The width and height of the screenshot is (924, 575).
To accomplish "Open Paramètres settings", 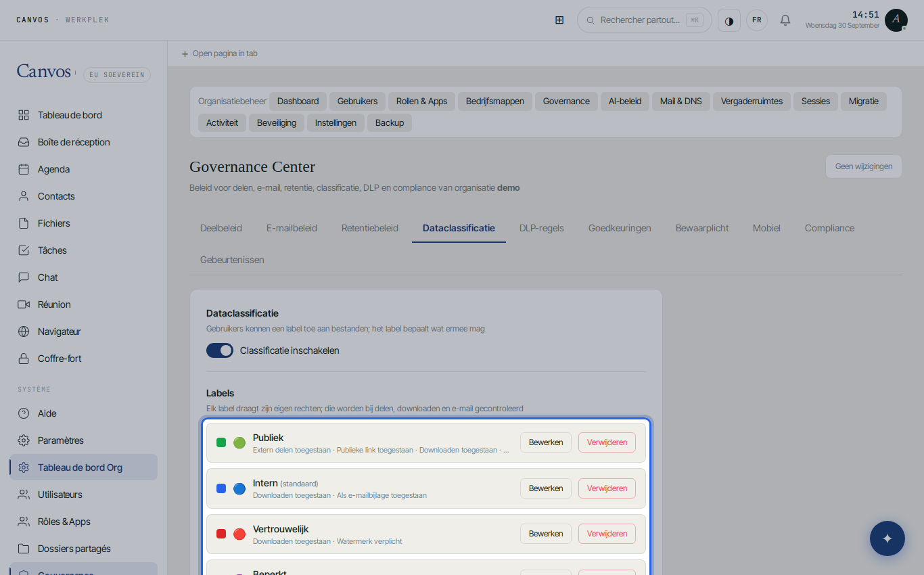I will [84, 440].
